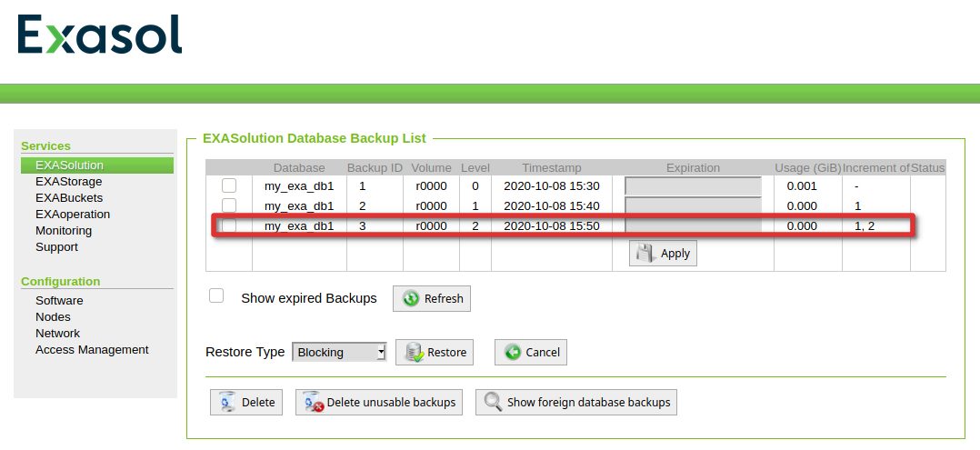
Task: Click the floppy disk icon on Apply
Action: (645, 253)
